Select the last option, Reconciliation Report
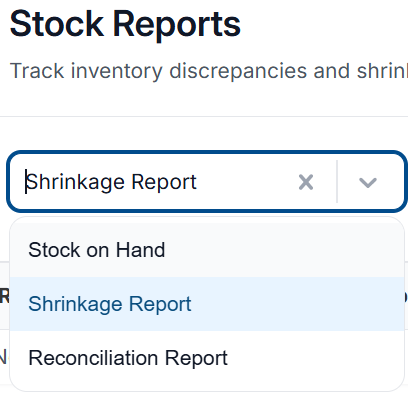408x394 pixels. (207, 358)
